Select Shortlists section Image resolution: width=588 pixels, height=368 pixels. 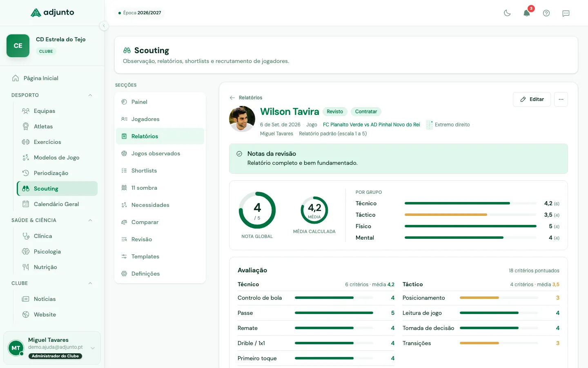160,171
